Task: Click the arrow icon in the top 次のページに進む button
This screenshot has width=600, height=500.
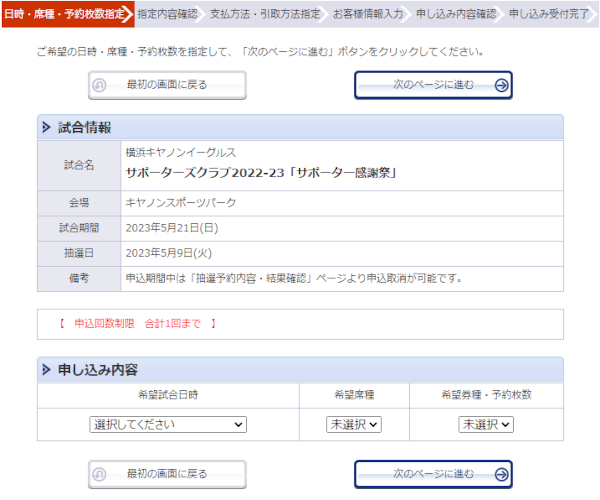Action: point(502,85)
